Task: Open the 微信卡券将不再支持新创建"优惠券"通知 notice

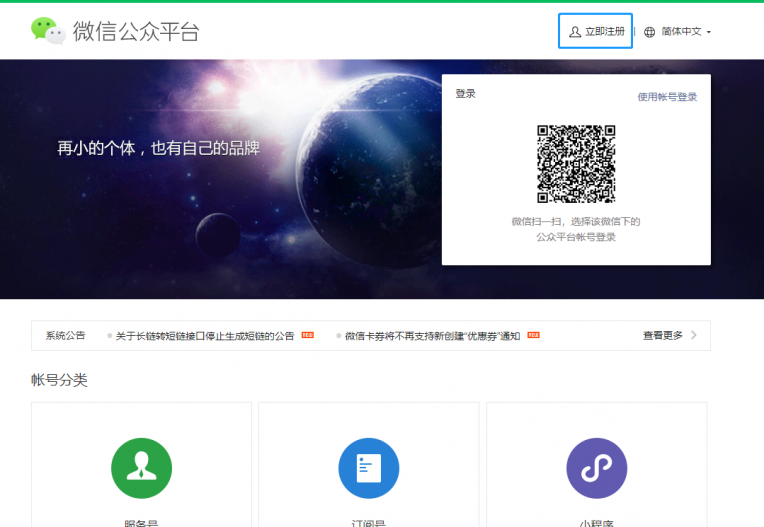Action: 432,336
